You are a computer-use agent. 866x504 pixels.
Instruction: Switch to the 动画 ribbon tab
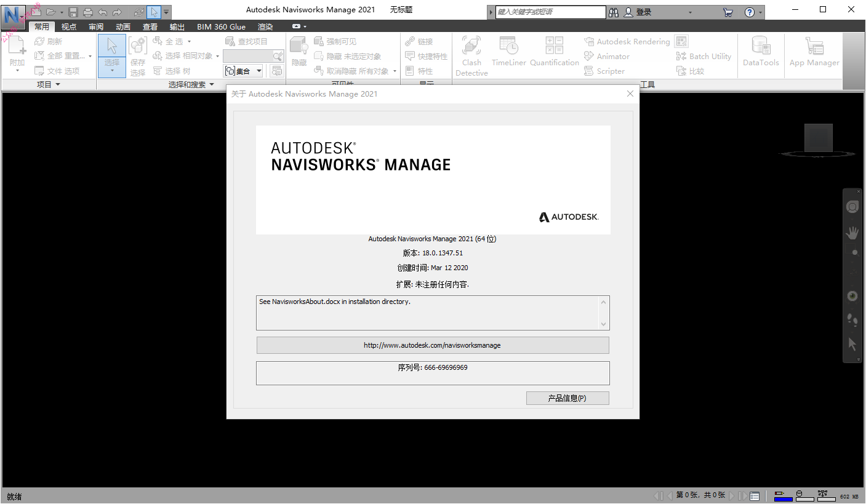[x=123, y=26]
